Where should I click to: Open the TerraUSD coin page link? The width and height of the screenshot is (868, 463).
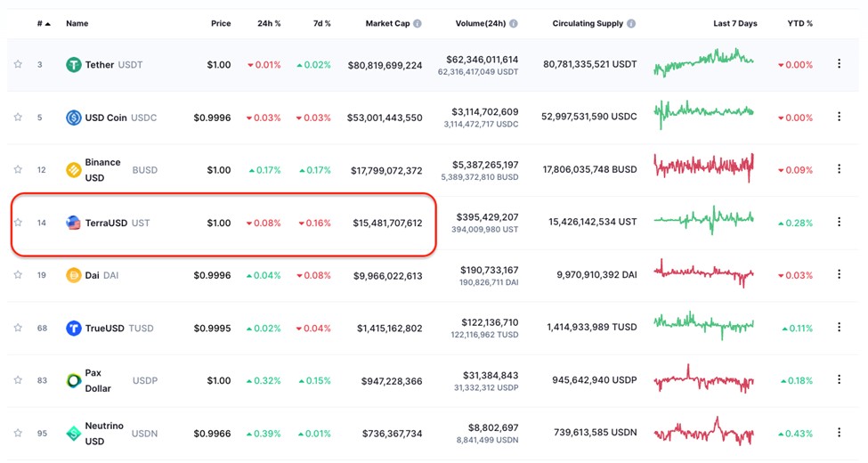[106, 223]
